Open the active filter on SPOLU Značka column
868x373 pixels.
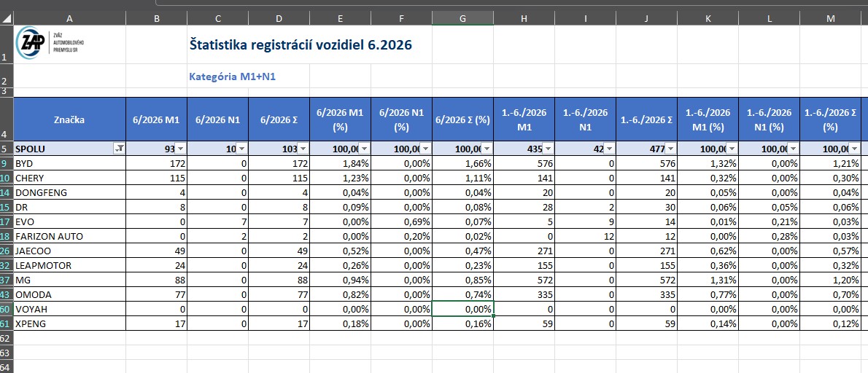[118, 149]
